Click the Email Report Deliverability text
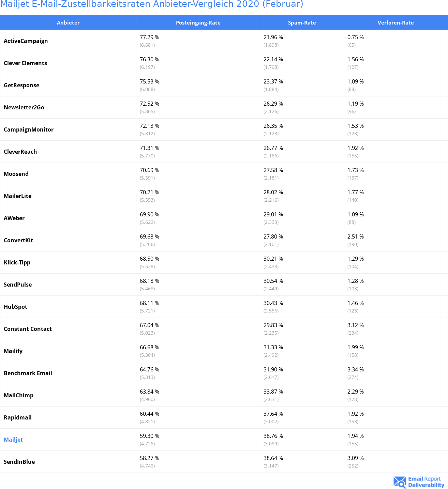Image resolution: width=448 pixels, height=489 pixels. click(x=426, y=482)
